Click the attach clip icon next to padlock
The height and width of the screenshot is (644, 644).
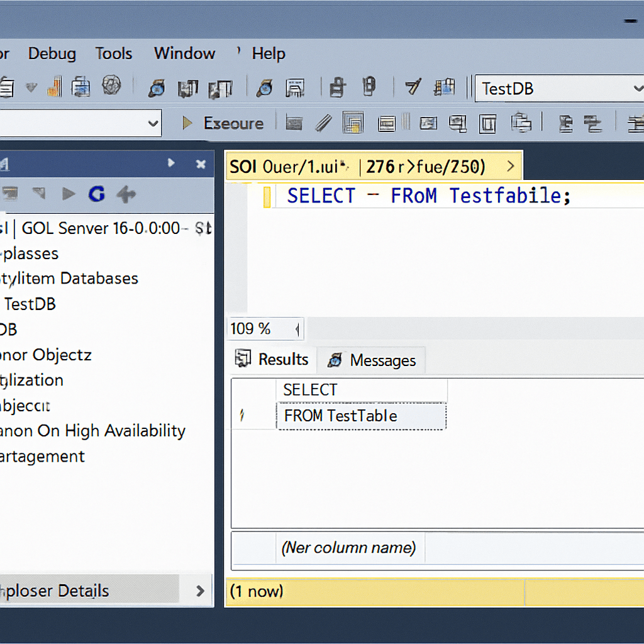[x=369, y=86]
